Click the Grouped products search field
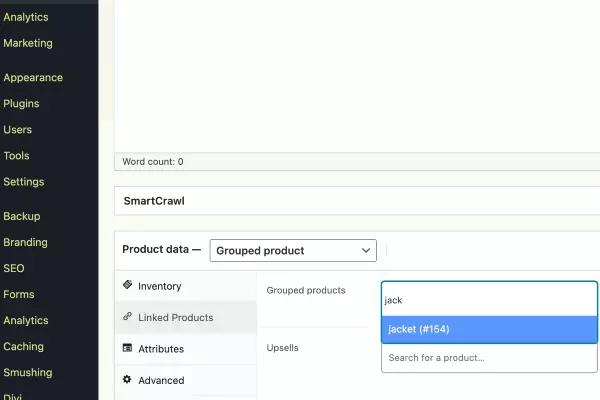 pyautogui.click(x=489, y=299)
